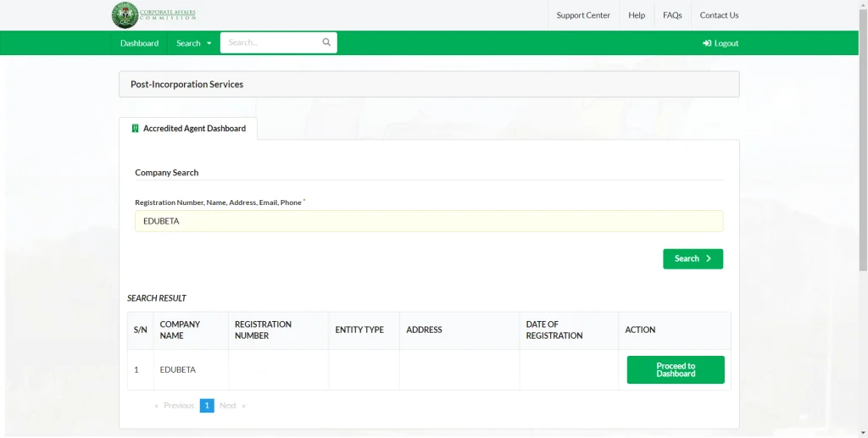
Task: Click the SEARCH RESULT heading
Action: pyautogui.click(x=157, y=298)
